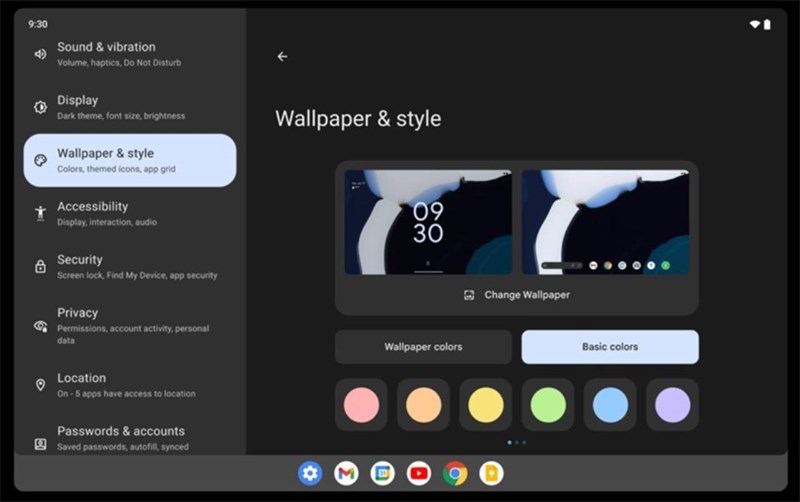This screenshot has height=502, width=800.
Task: Open Google Keep from the taskbar
Action: tap(491, 473)
